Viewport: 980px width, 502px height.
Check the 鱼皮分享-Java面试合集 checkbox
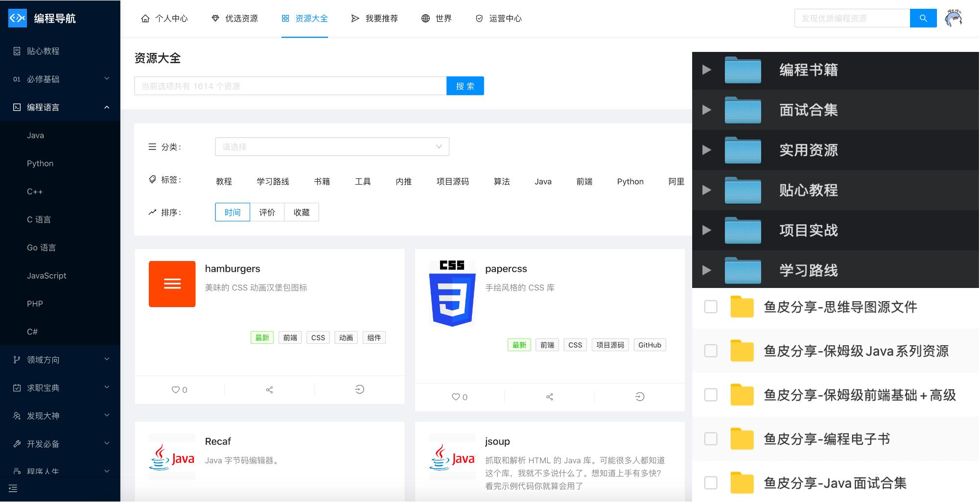tap(711, 483)
